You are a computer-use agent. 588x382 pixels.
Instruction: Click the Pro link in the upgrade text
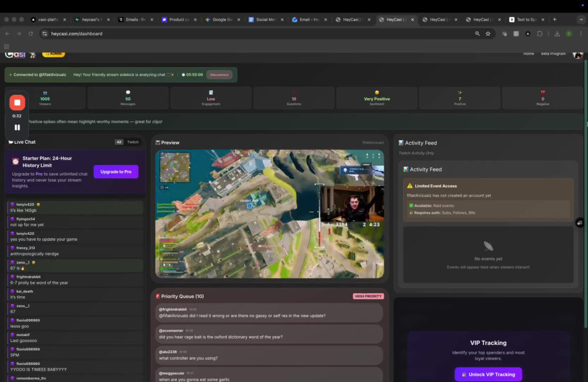pyautogui.click(x=39, y=174)
